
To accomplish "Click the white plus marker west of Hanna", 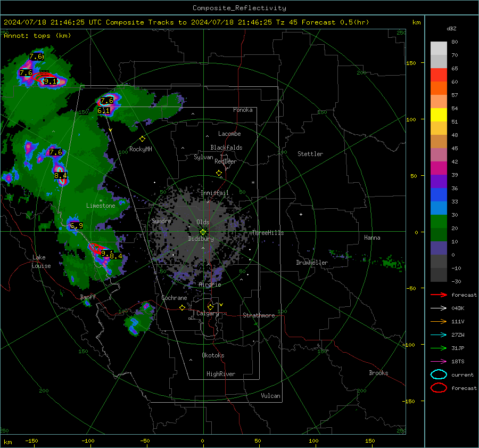I will click(301, 214).
